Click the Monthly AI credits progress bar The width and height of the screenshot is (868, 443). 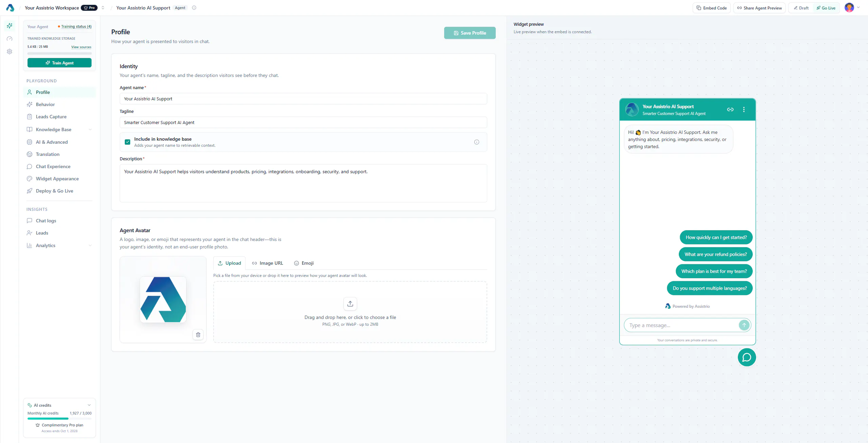[x=59, y=419]
